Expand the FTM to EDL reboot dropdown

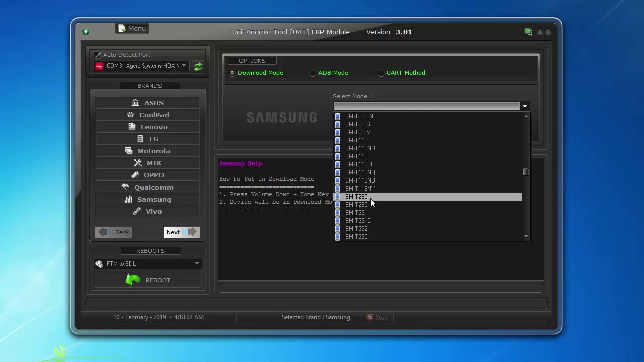click(196, 264)
